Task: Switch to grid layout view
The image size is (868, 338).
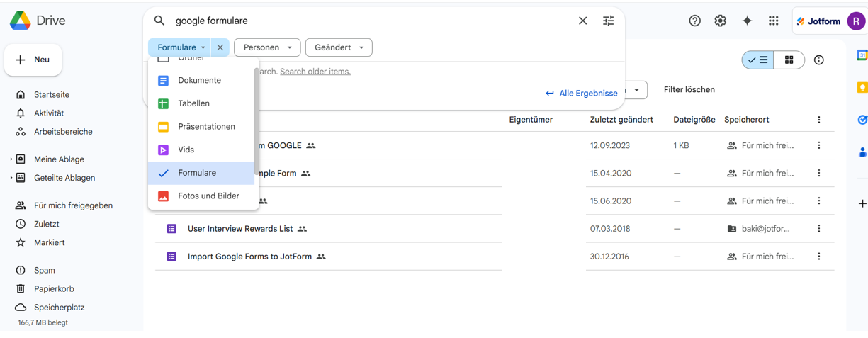Action: pyautogui.click(x=789, y=60)
